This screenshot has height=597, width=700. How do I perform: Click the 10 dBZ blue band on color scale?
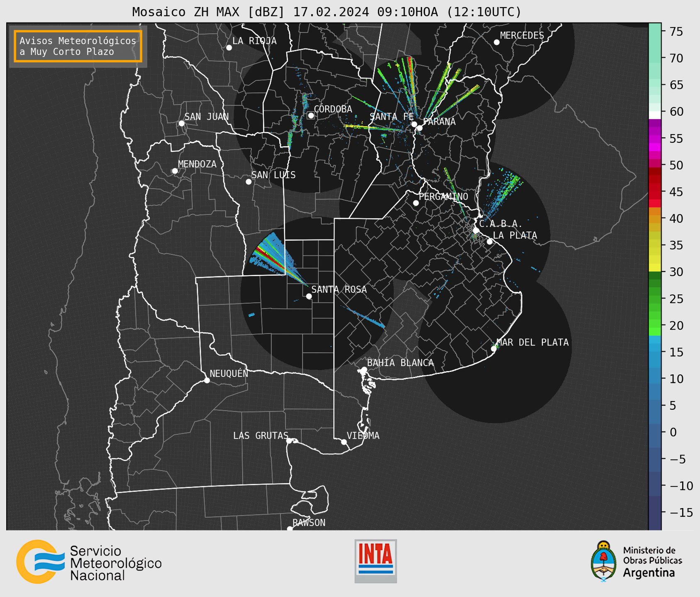655,379
